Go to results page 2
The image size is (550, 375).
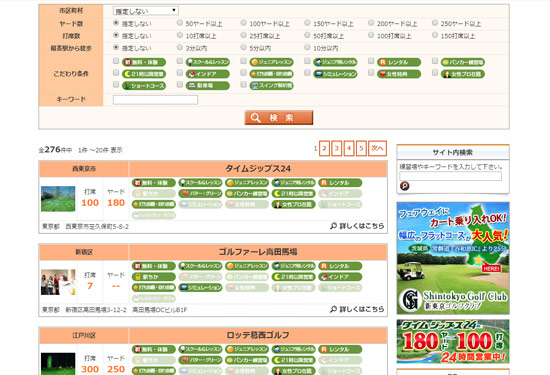(x=324, y=149)
